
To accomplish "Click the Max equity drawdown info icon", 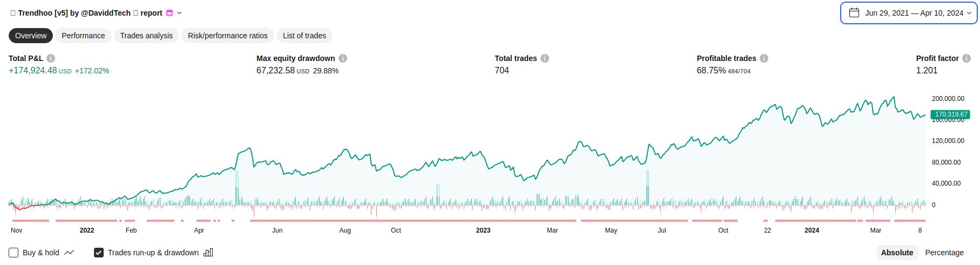I will coord(343,58).
